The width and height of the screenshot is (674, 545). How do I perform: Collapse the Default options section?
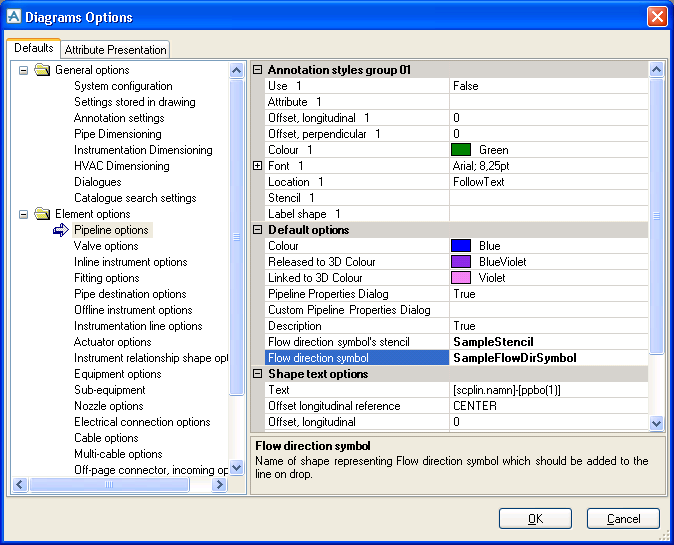[x=257, y=230]
